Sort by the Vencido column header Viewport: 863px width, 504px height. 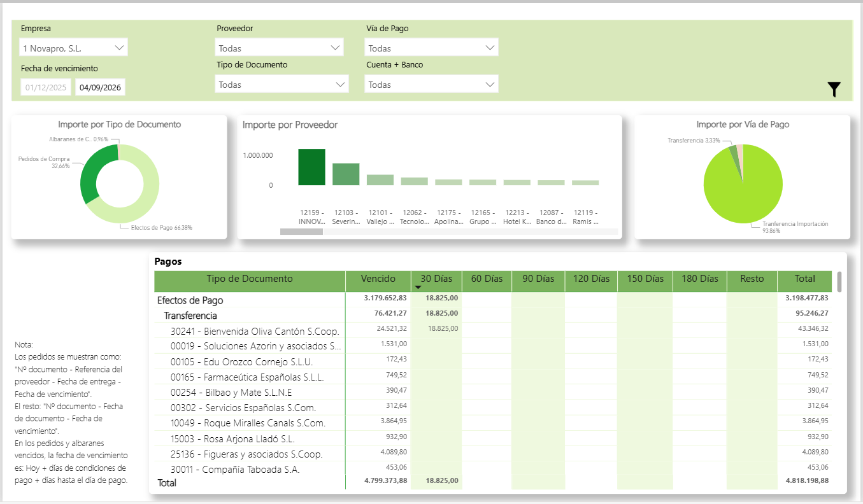378,279
